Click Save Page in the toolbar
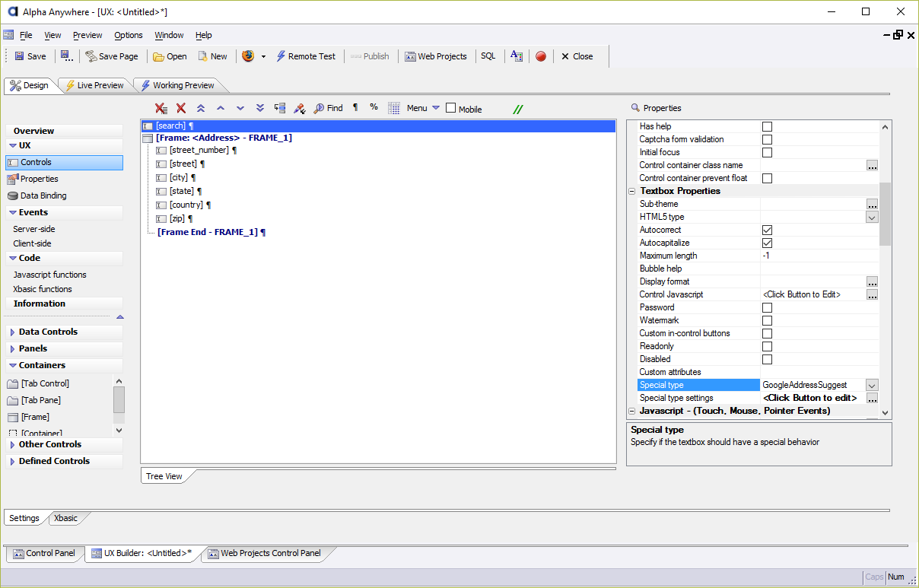The width and height of the screenshot is (919, 588). point(111,56)
